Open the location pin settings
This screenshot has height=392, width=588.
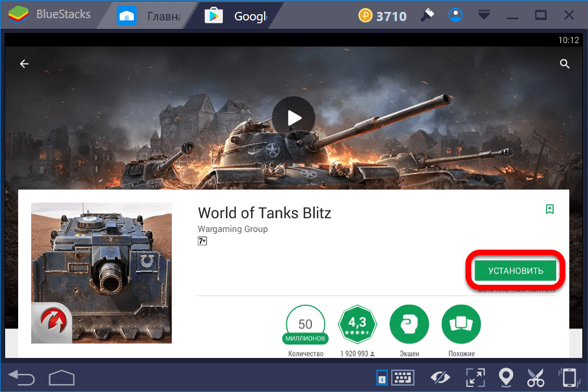[505, 377]
